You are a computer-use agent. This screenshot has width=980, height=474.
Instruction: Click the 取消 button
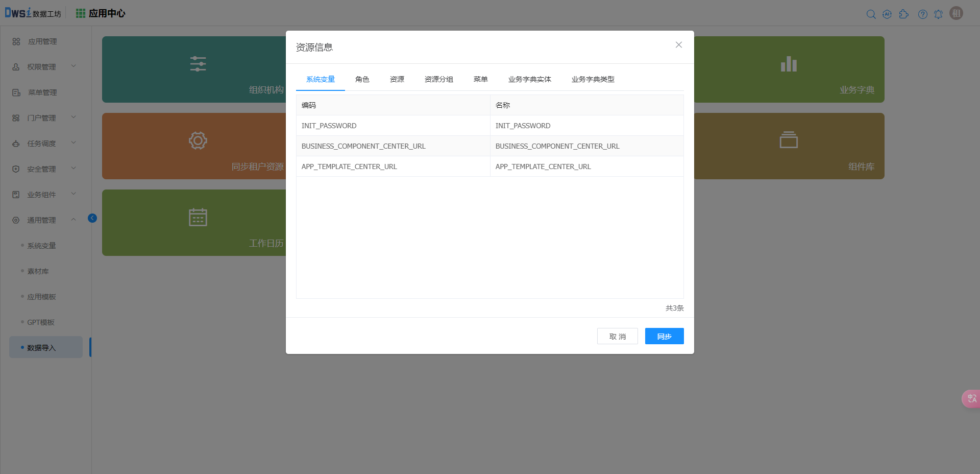[617, 336]
